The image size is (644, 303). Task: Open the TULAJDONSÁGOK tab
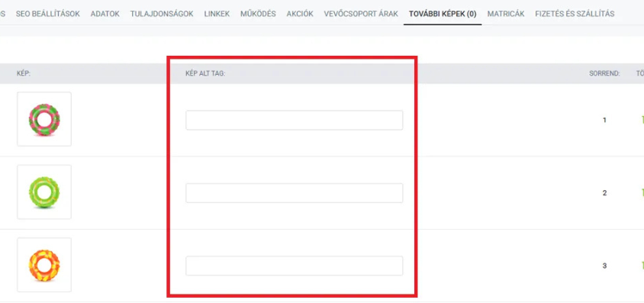pos(162,14)
